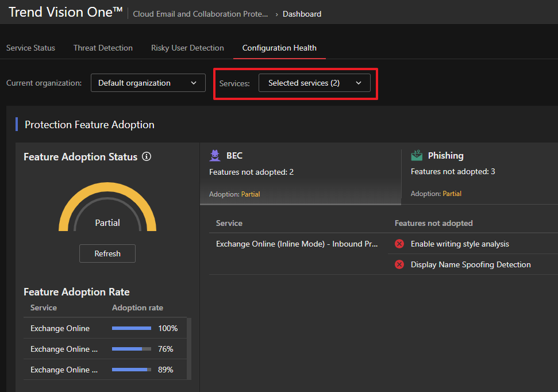Click error icon beside Enable writing style analysis
This screenshot has width=558, height=392.
click(399, 244)
